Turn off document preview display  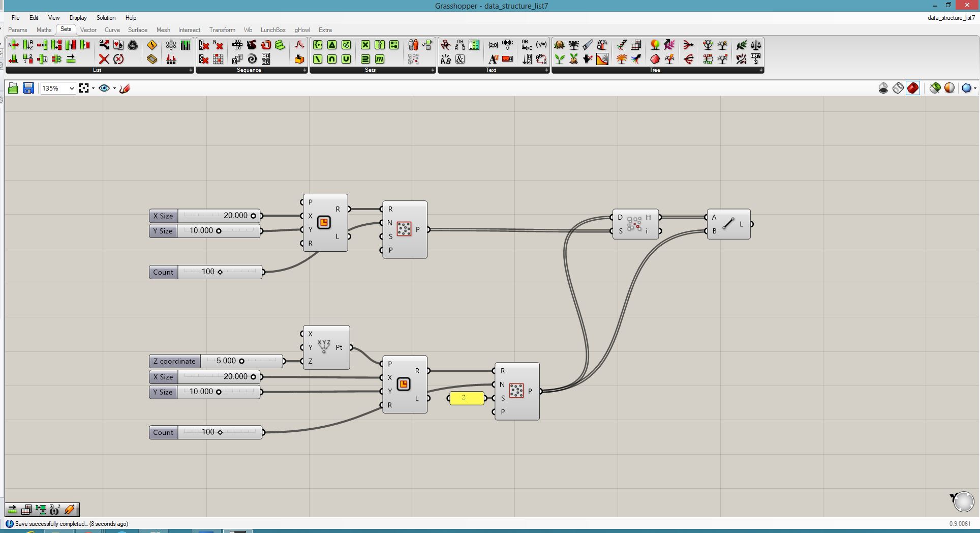tap(883, 88)
